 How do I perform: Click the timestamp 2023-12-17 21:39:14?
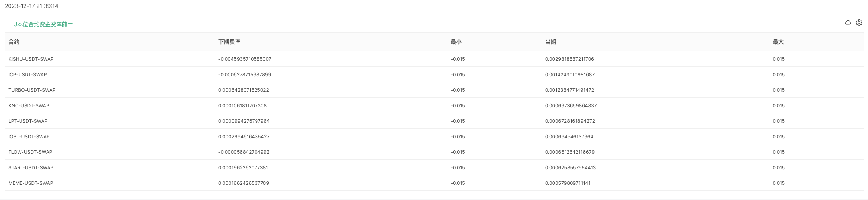pyautogui.click(x=31, y=6)
